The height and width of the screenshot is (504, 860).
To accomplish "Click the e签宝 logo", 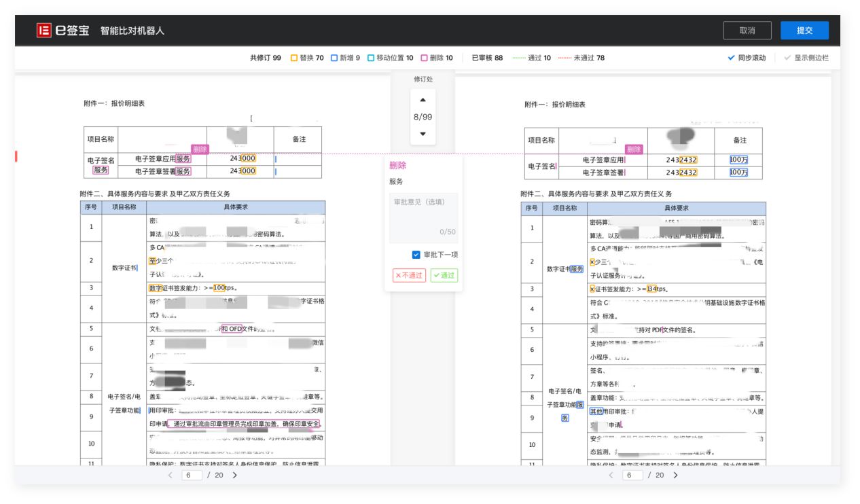I will [63, 31].
